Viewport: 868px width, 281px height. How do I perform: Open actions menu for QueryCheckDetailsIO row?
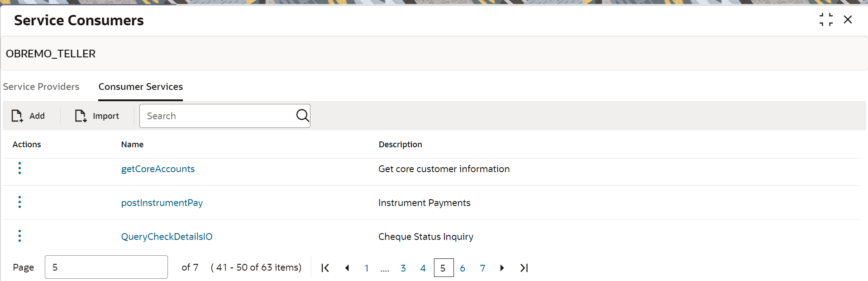(19, 236)
